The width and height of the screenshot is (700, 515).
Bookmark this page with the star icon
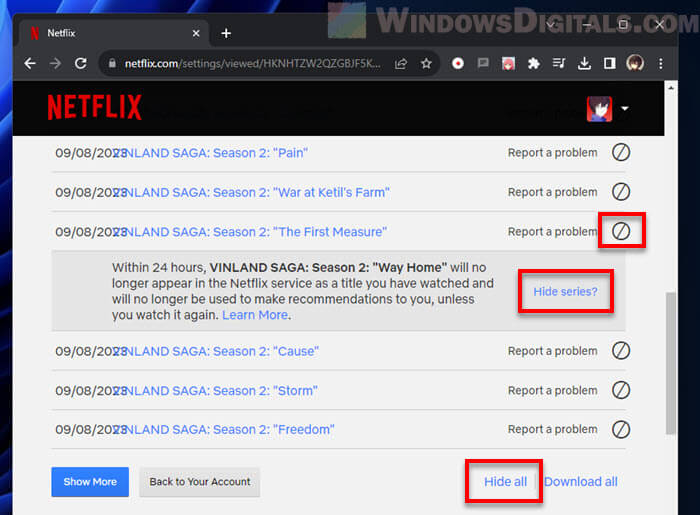click(x=426, y=63)
